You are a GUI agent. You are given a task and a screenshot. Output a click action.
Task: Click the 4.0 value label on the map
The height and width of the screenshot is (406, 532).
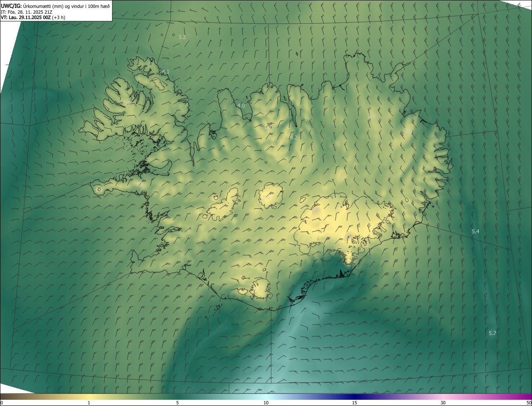point(241,105)
